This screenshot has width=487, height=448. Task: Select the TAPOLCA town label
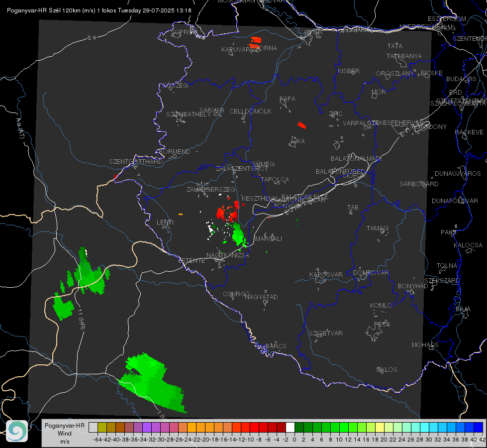[275, 180]
